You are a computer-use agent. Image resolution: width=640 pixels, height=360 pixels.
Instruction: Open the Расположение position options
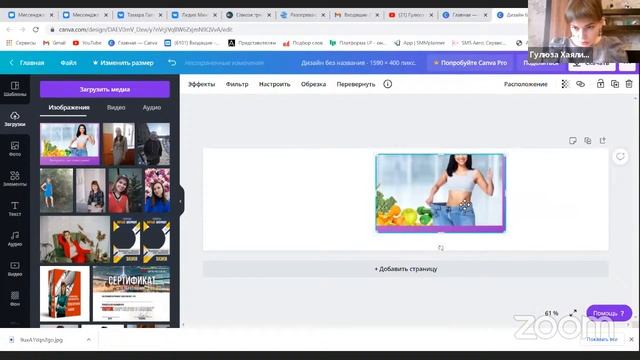click(525, 84)
